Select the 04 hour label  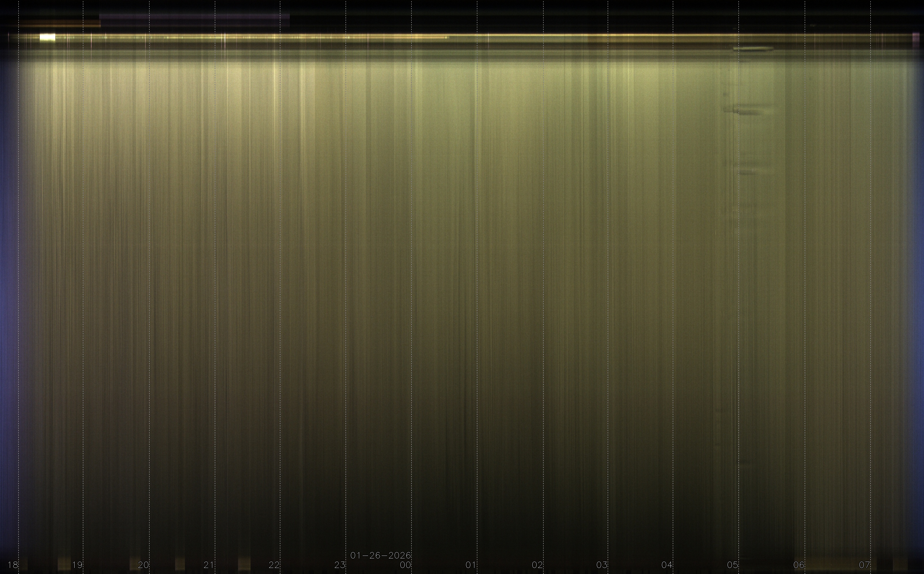tap(667, 565)
